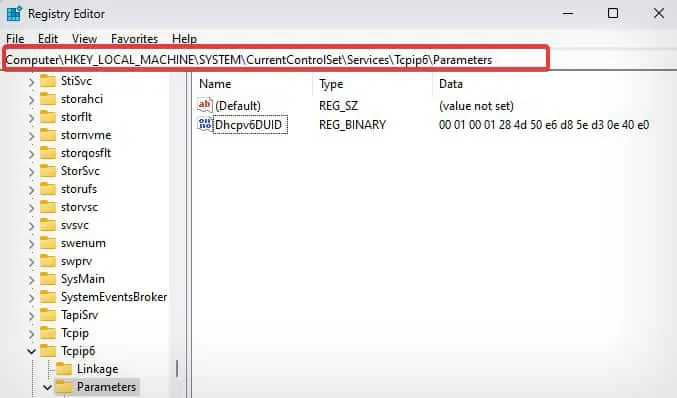Click the Linkage folder icon
This screenshot has height=398, width=677.
[64, 369]
